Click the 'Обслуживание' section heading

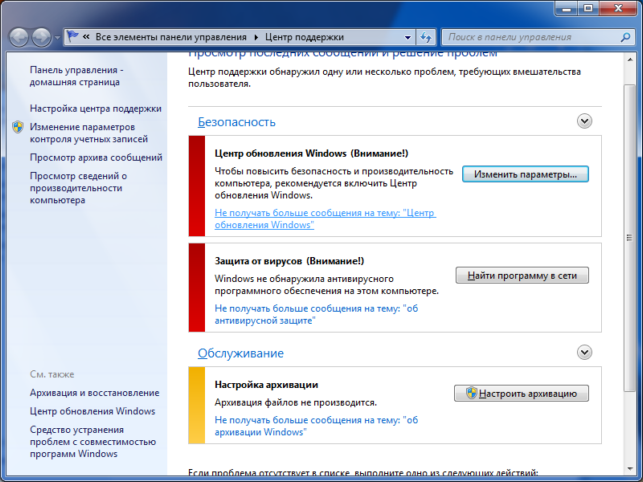240,353
